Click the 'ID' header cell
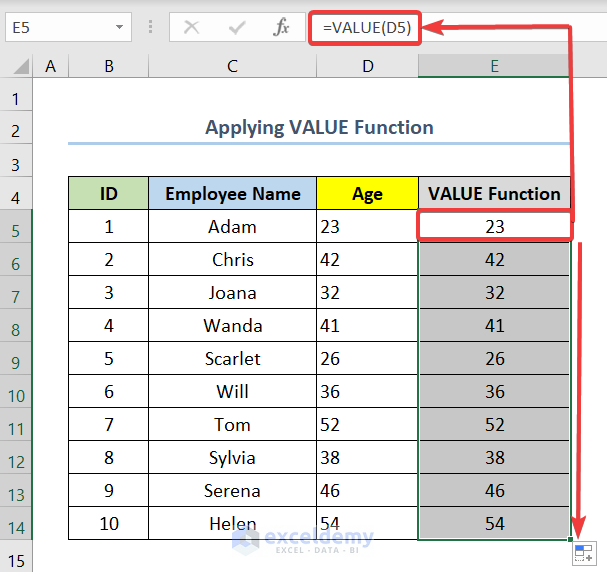 (108, 194)
